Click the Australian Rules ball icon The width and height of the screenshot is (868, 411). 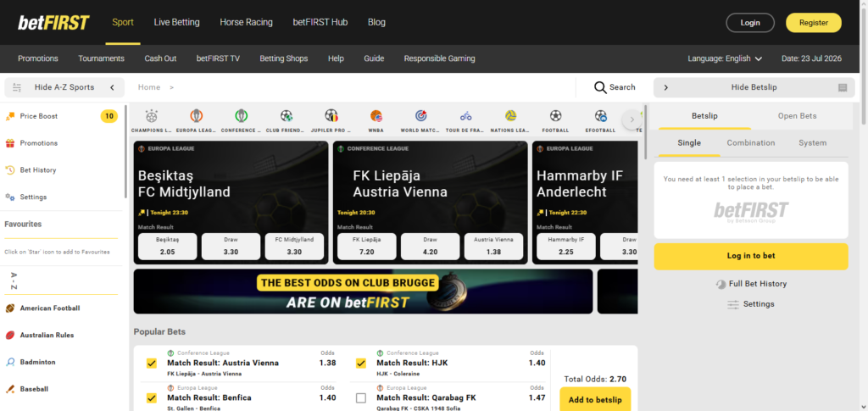pyautogui.click(x=9, y=336)
